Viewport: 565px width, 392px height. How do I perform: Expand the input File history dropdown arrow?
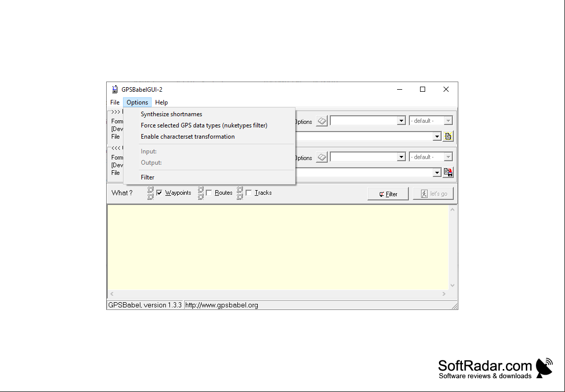tap(437, 137)
